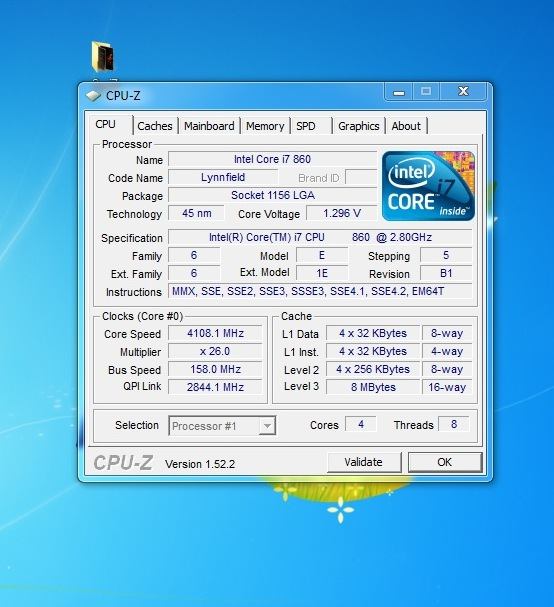Click the Revision value B1
Image resolution: width=554 pixels, height=607 pixels.
click(x=446, y=273)
